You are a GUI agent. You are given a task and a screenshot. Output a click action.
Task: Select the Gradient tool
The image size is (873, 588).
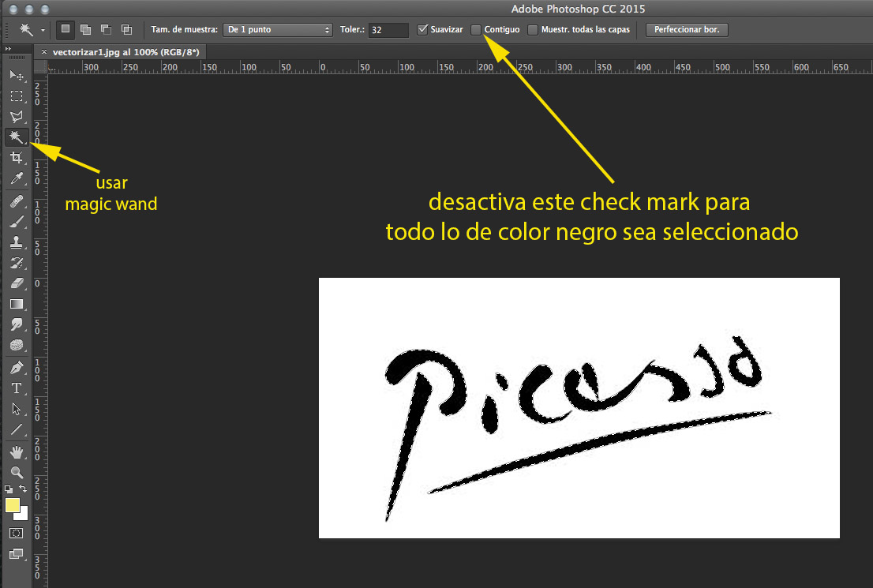point(17,304)
